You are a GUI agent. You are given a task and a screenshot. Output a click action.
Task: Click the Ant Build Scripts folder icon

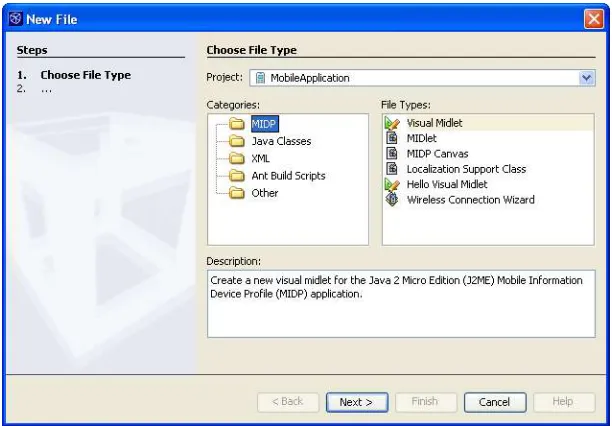[x=237, y=176]
